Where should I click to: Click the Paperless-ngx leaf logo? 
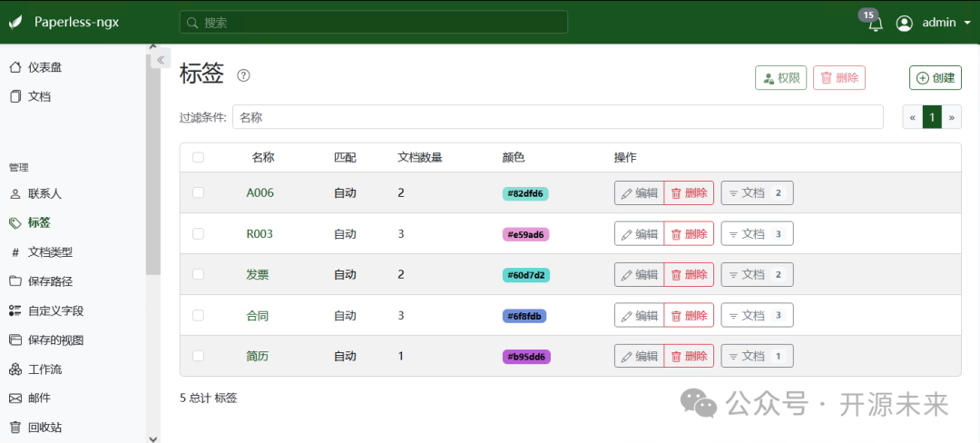tap(16, 23)
